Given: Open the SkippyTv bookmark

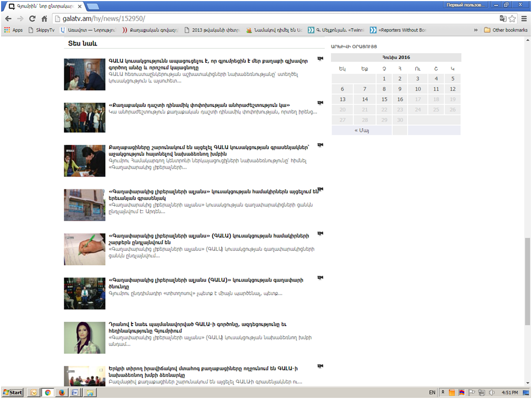Looking at the screenshot, I should click(42, 30).
